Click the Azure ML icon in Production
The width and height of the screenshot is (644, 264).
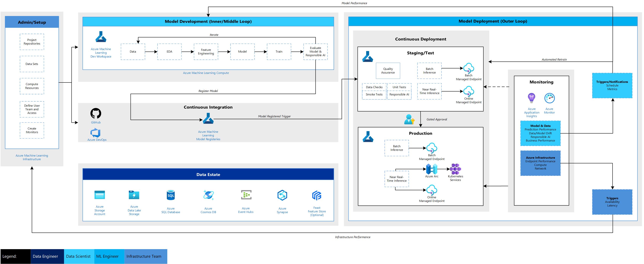point(368,137)
